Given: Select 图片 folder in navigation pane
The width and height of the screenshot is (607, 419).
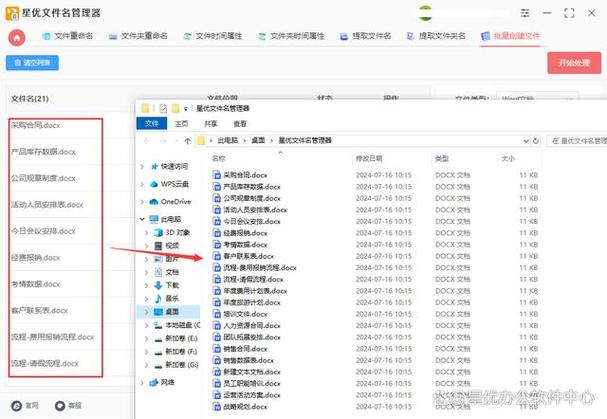Looking at the screenshot, I should pyautogui.click(x=167, y=259).
